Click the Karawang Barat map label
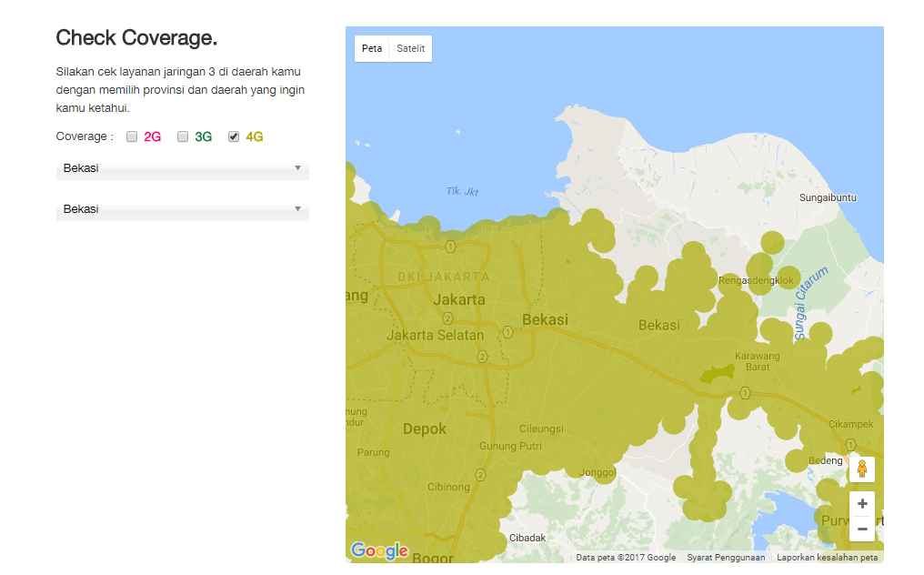Image resolution: width=924 pixels, height=575 pixels. click(x=758, y=361)
